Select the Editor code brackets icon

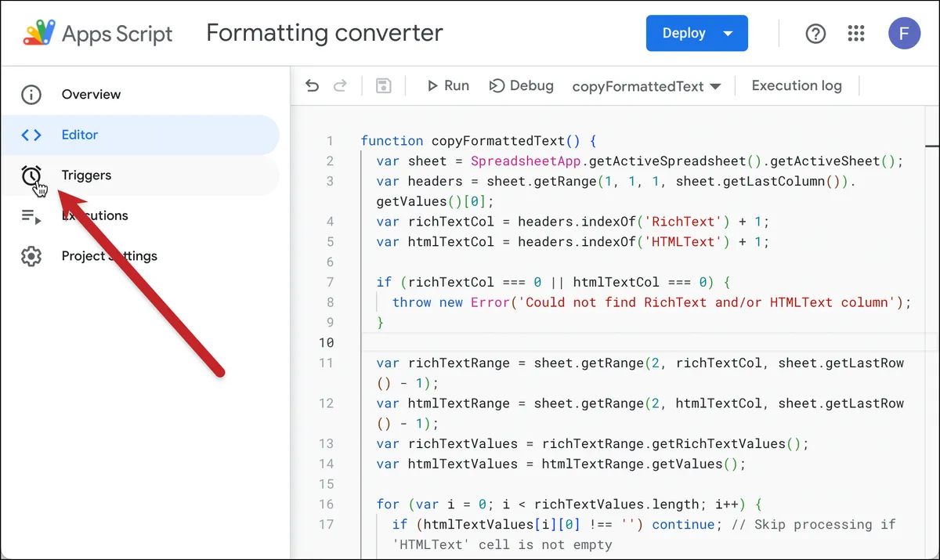click(31, 135)
